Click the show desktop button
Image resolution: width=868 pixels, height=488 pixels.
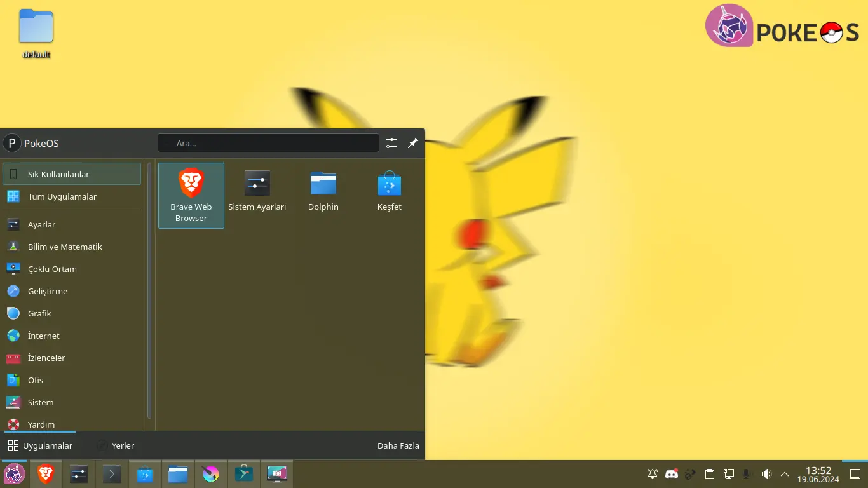(855, 474)
